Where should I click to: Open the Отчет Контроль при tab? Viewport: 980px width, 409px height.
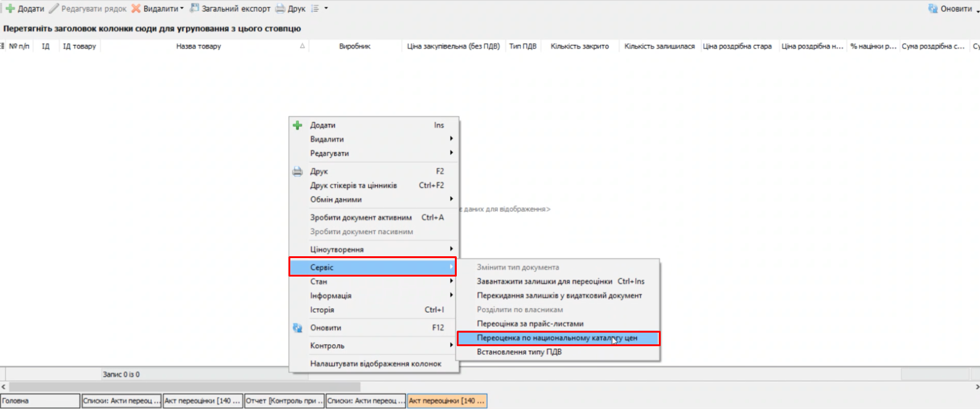click(x=284, y=401)
